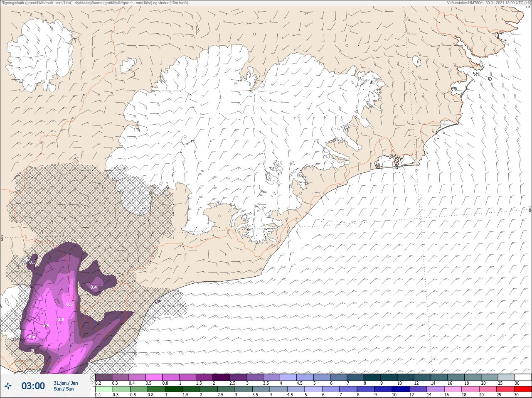The height and width of the screenshot is (398, 532).
Task: Click the 'Sun./ Sun' weekday text
Action: click(64, 389)
